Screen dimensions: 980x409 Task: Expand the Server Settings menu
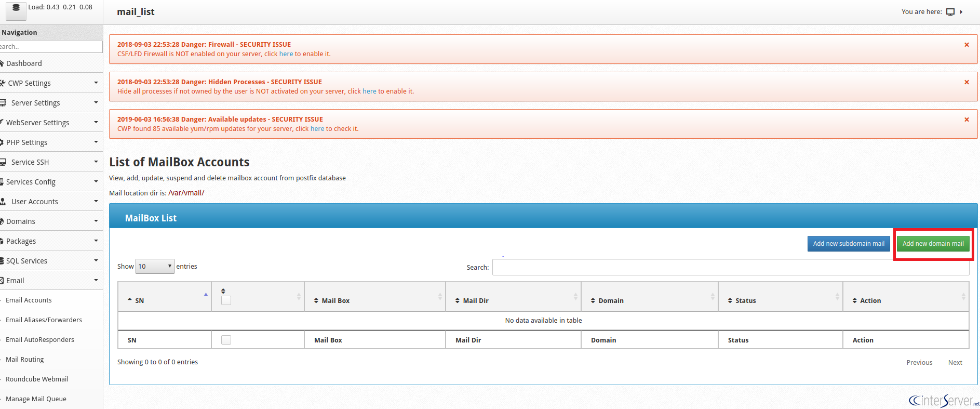(x=96, y=103)
